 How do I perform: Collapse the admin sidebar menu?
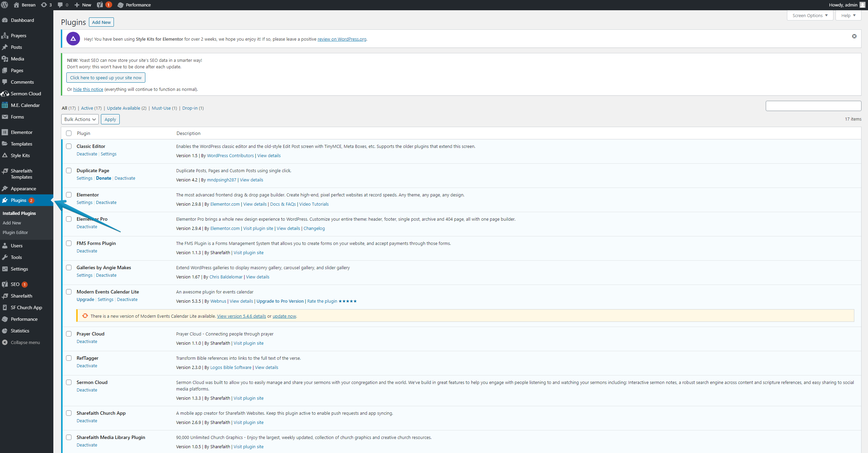21,342
